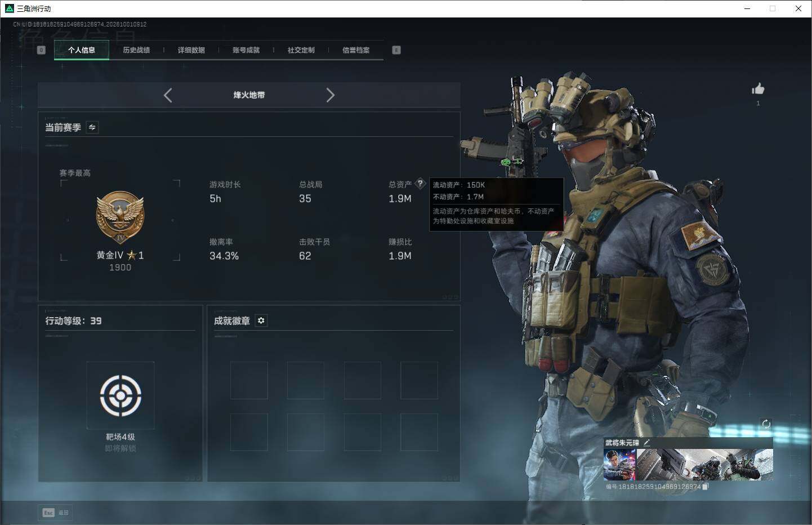Open the 详细数据 tab

tap(191, 50)
